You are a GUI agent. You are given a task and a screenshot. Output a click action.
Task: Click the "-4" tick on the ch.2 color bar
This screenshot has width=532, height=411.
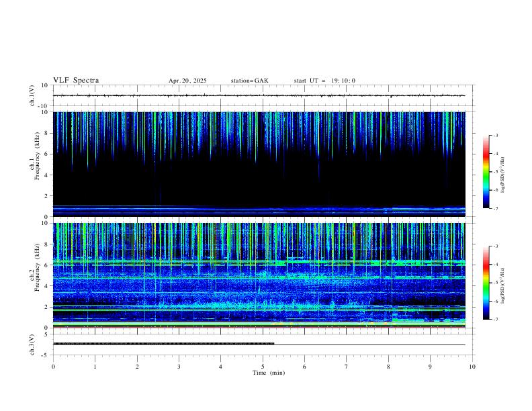click(x=495, y=265)
